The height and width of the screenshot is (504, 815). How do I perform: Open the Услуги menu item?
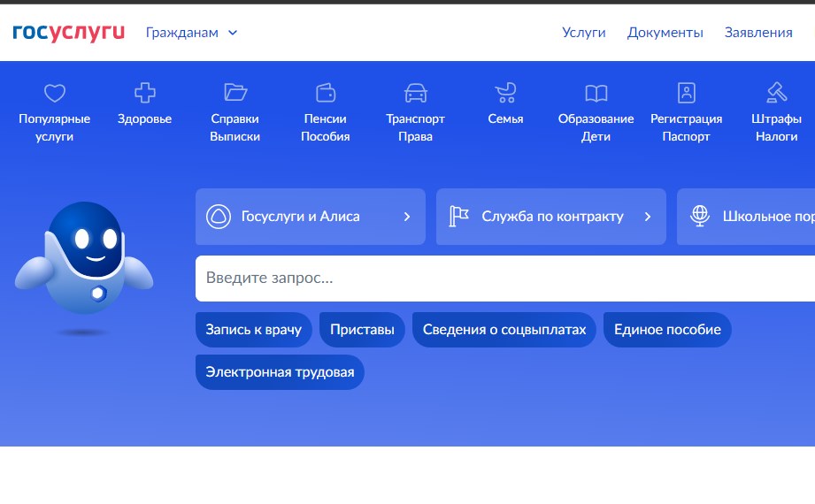[x=584, y=32]
